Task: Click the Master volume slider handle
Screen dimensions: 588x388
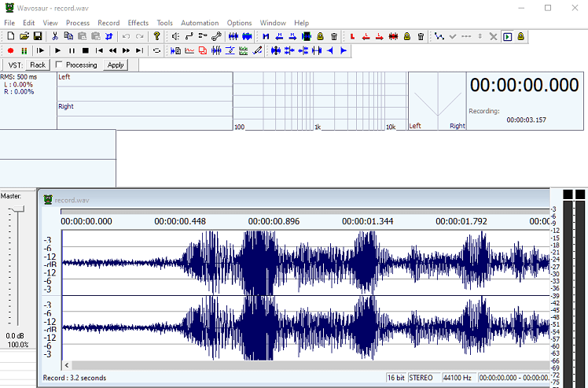Action: (17, 209)
